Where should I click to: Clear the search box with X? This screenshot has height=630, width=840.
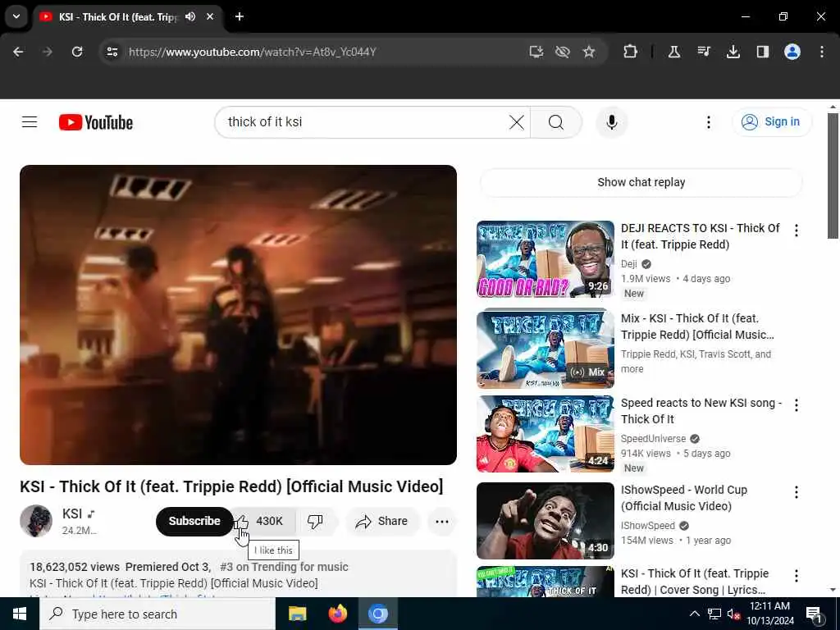click(517, 122)
